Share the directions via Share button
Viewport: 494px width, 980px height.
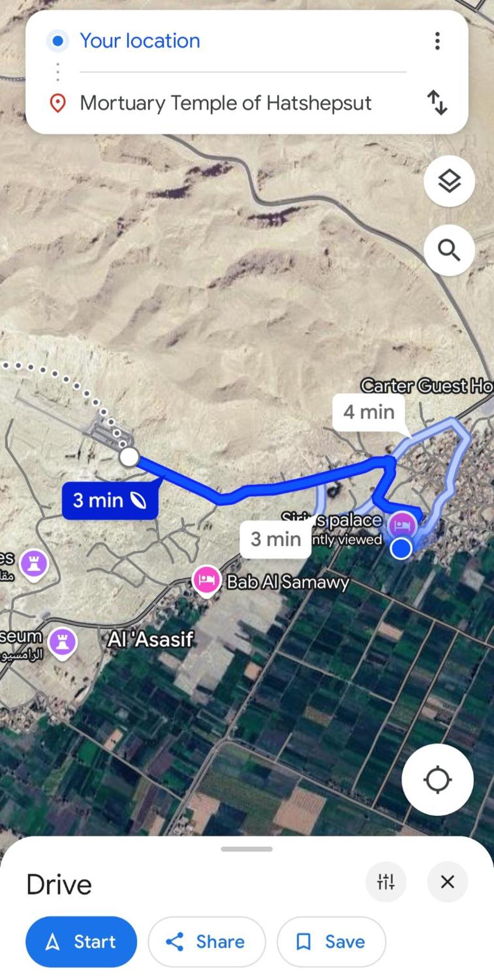[206, 942]
